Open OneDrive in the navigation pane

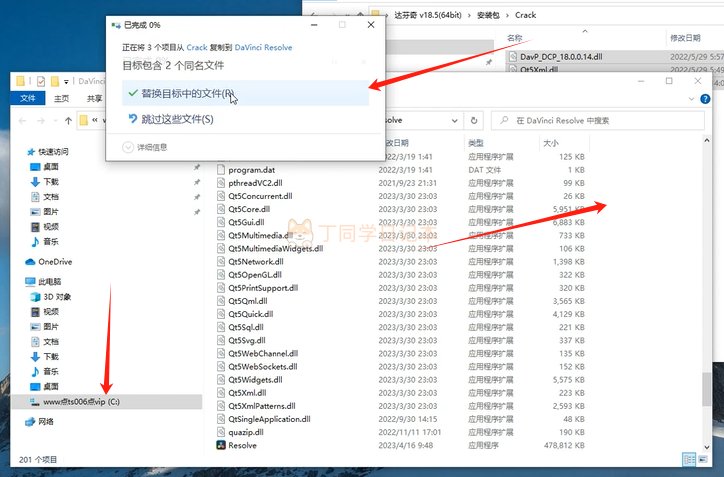pos(48,261)
